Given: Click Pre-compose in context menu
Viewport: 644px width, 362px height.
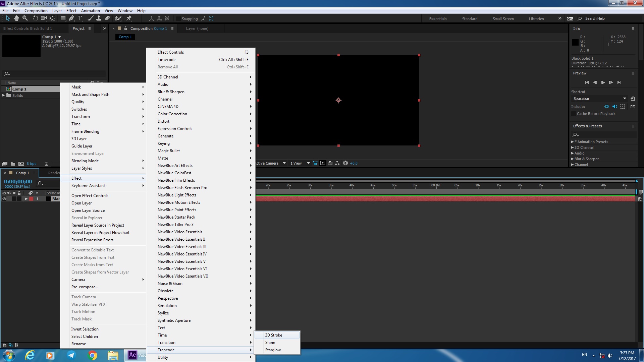Looking at the screenshot, I should coord(103,287).
